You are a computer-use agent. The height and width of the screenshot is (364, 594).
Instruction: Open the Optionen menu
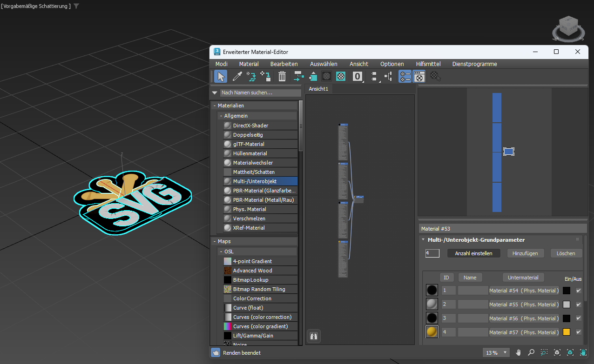tap(392, 64)
